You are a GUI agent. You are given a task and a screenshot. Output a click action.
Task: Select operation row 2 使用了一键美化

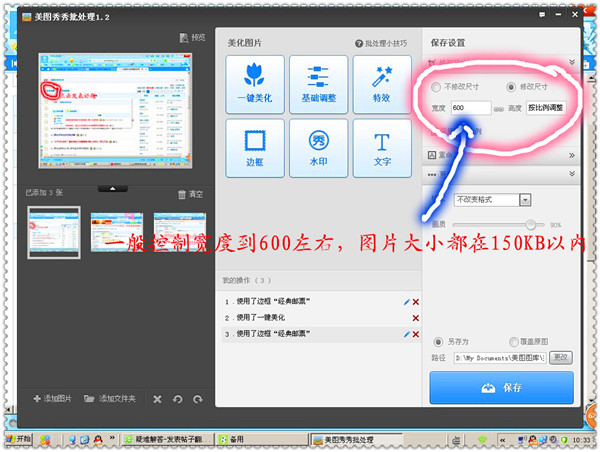320,318
